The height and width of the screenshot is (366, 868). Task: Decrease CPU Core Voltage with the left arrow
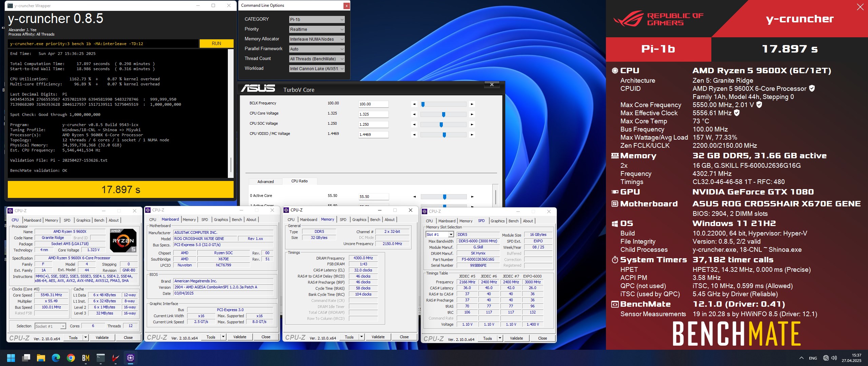[414, 115]
